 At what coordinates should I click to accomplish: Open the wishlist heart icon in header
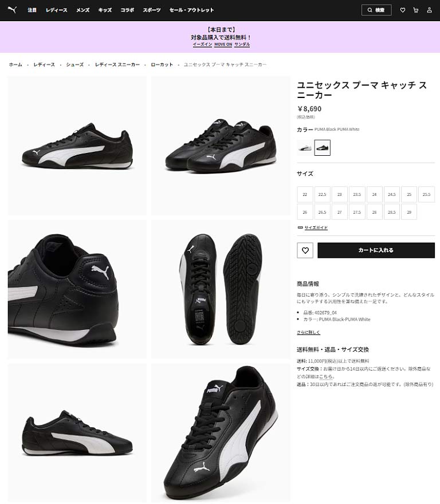coord(402,10)
